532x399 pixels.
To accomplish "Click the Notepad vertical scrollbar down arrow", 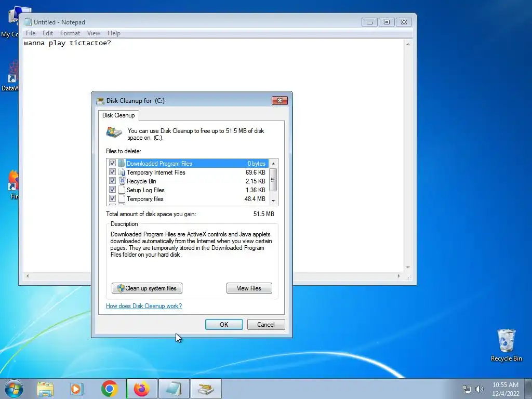I will click(408, 268).
